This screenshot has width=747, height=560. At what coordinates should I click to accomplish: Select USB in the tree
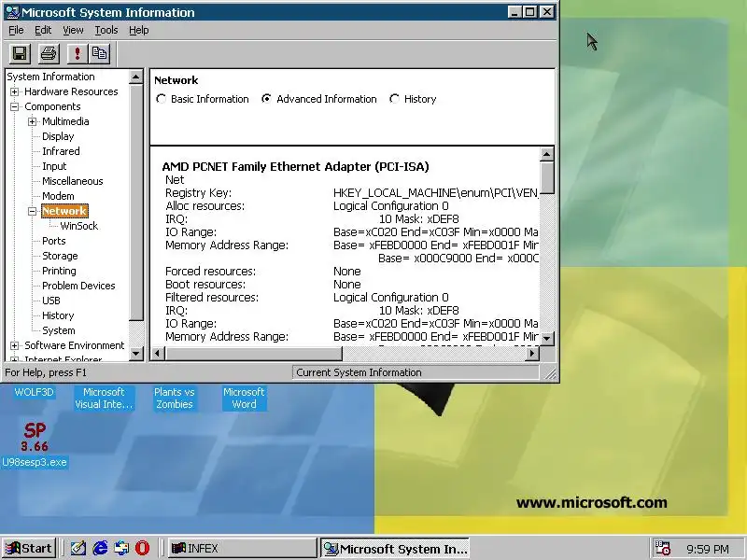(x=51, y=301)
